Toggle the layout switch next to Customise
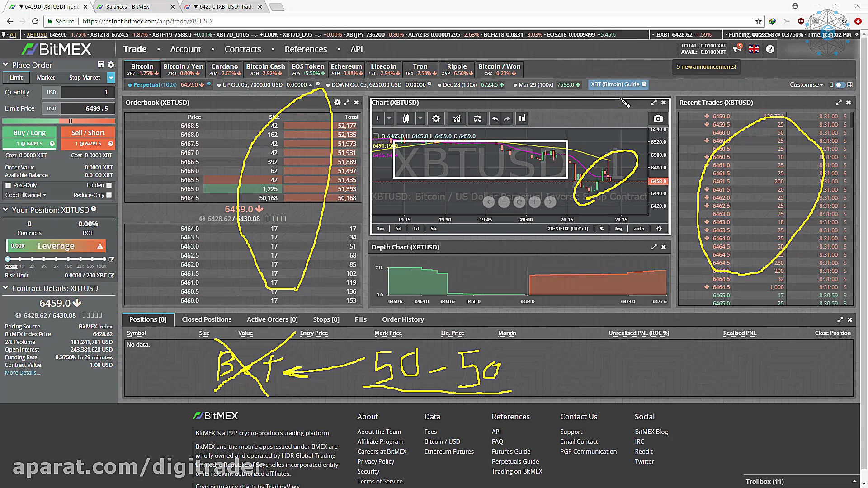This screenshot has width=868, height=488. point(840,84)
